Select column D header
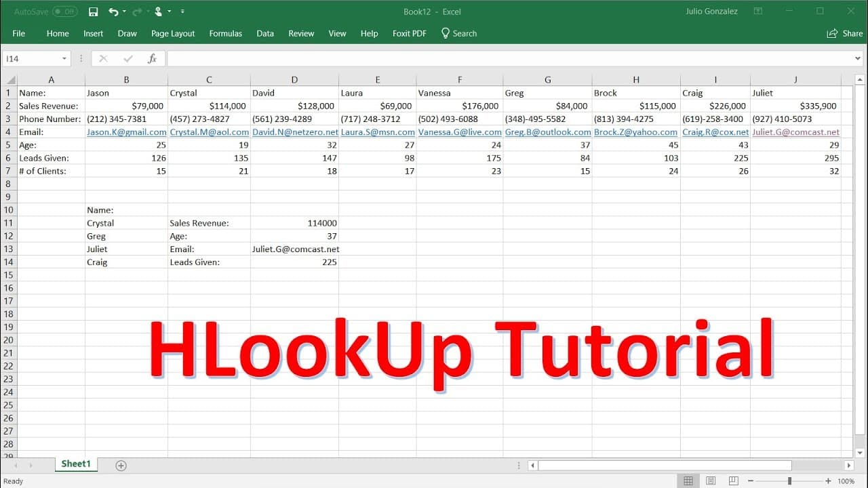Viewport: 868px width, 488px height. point(294,79)
